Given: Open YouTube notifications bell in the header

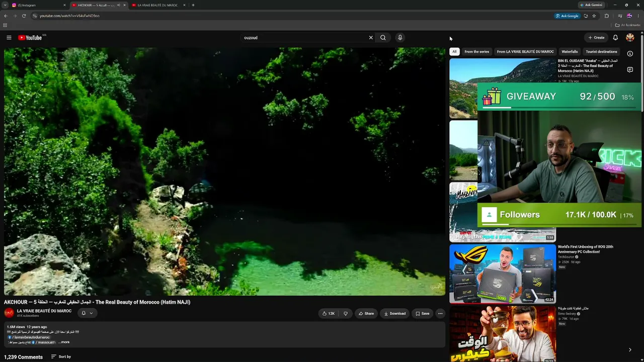Looking at the screenshot, I should (615, 38).
